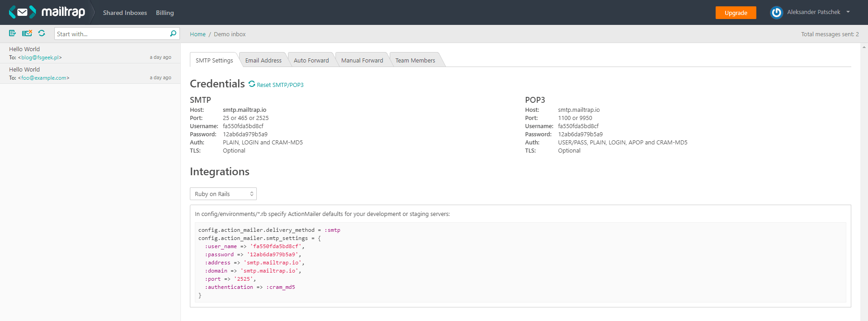The image size is (868, 321).
Task: Open the Billing menu item
Action: point(165,13)
